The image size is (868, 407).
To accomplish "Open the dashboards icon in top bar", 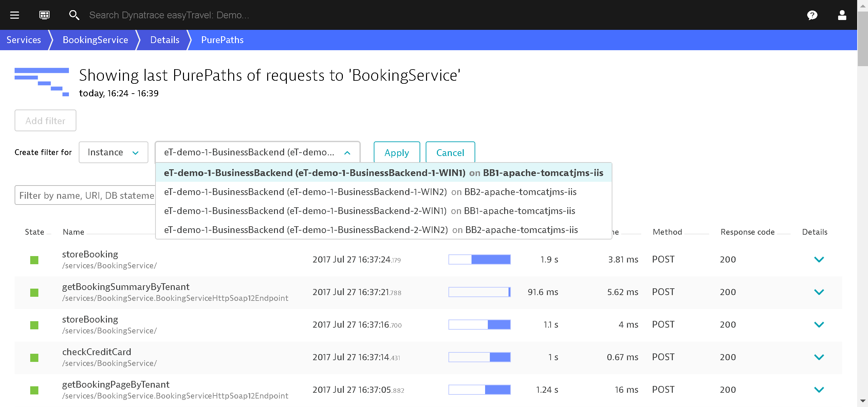I will [x=44, y=15].
